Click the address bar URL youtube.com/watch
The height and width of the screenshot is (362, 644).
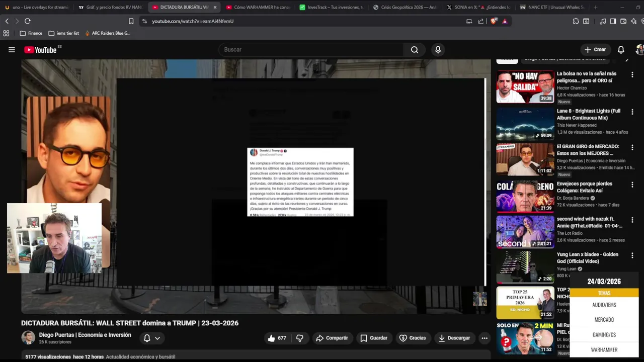(x=193, y=21)
